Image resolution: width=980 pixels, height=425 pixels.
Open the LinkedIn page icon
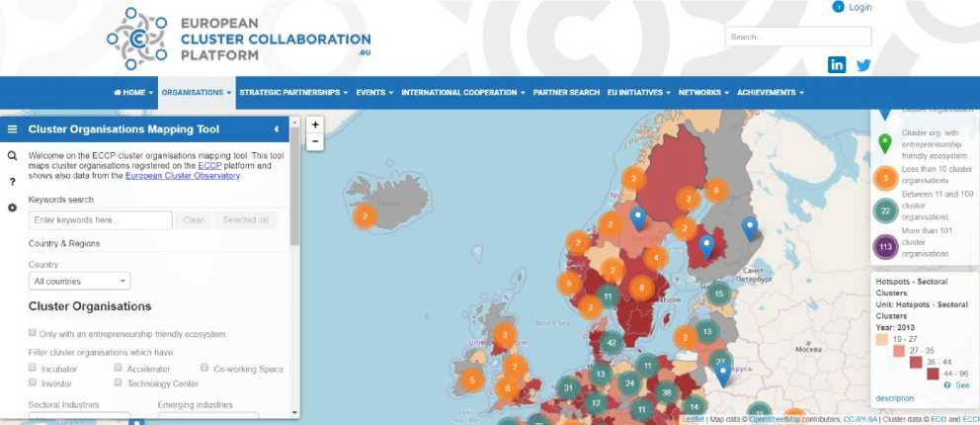coord(836,64)
